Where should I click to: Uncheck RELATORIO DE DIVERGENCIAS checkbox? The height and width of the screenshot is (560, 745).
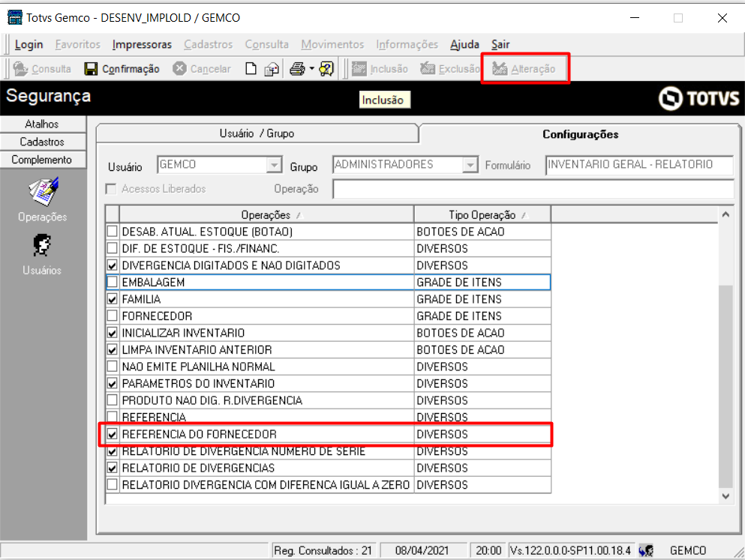pyautogui.click(x=112, y=468)
